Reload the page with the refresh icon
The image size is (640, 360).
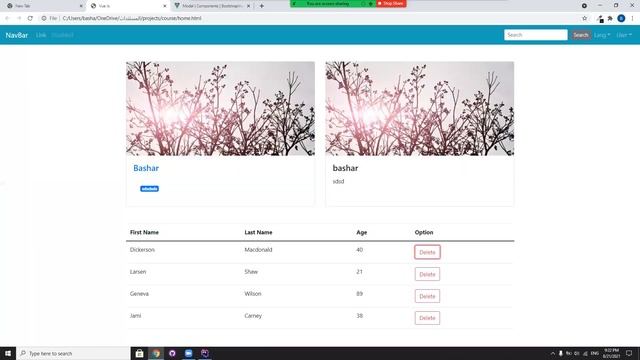tap(30, 18)
